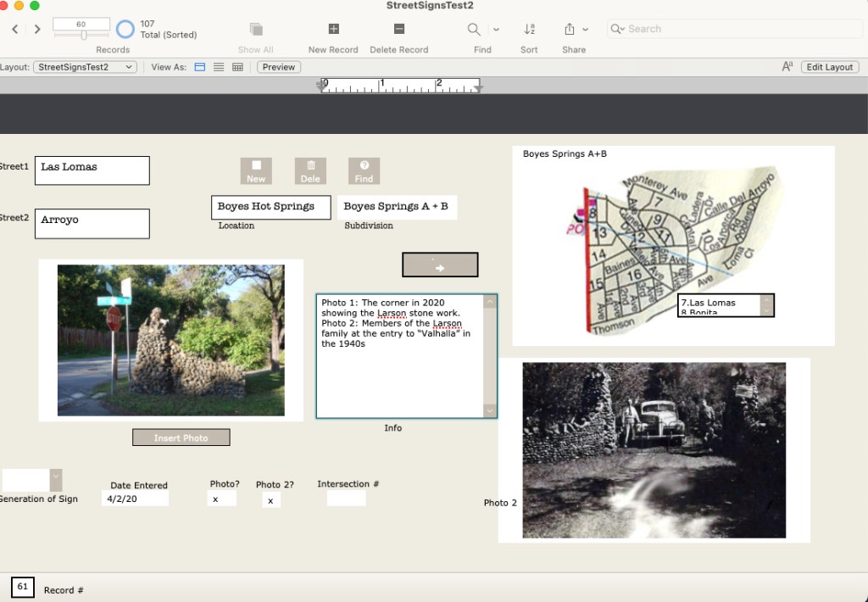The width and height of the screenshot is (868, 602).
Task: Expand the Find options chevron
Action: (496, 30)
